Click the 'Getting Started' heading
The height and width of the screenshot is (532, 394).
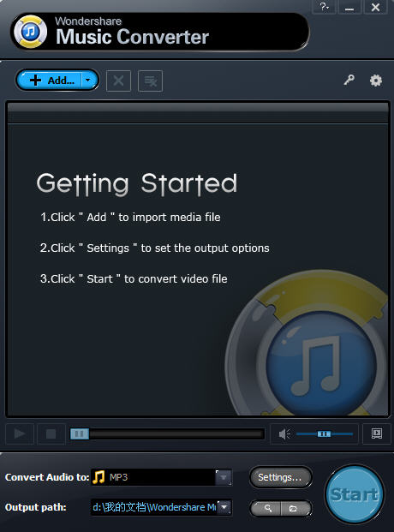137,184
